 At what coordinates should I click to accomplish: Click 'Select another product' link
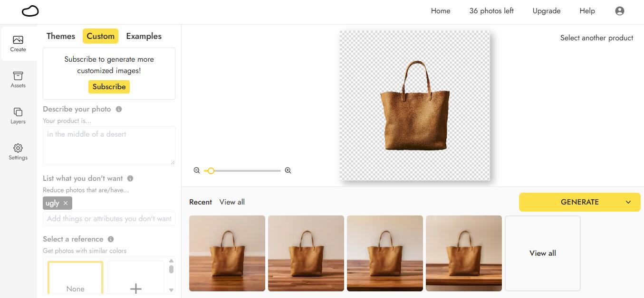coord(596,38)
